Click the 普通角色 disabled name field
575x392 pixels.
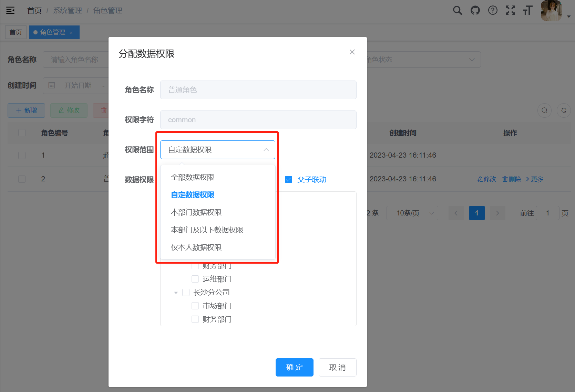coord(258,90)
